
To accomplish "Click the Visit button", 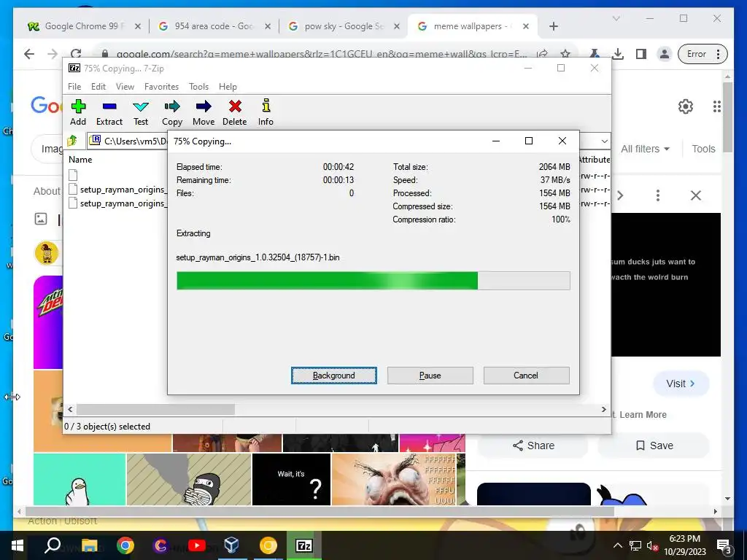I will click(681, 384).
